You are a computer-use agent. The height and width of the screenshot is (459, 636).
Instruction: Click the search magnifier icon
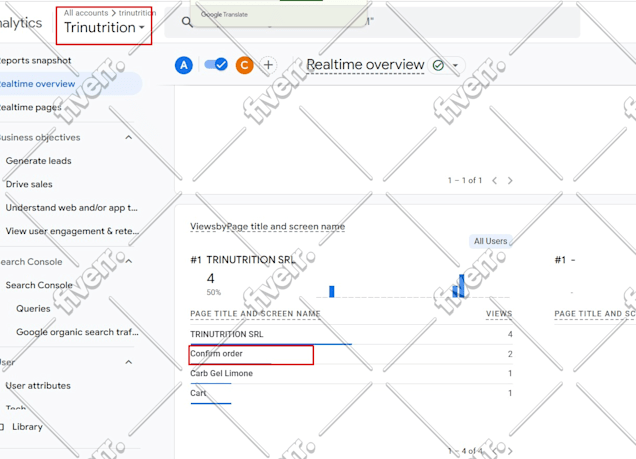point(187,22)
